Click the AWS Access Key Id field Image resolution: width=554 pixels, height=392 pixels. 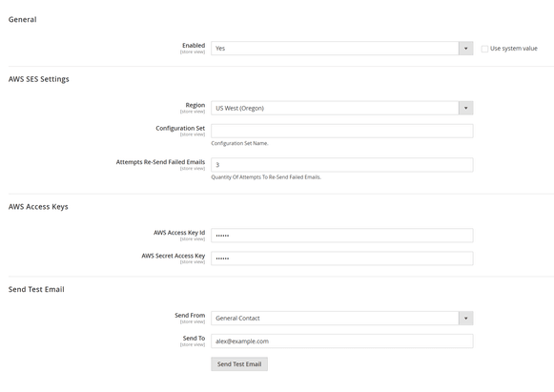(342, 236)
